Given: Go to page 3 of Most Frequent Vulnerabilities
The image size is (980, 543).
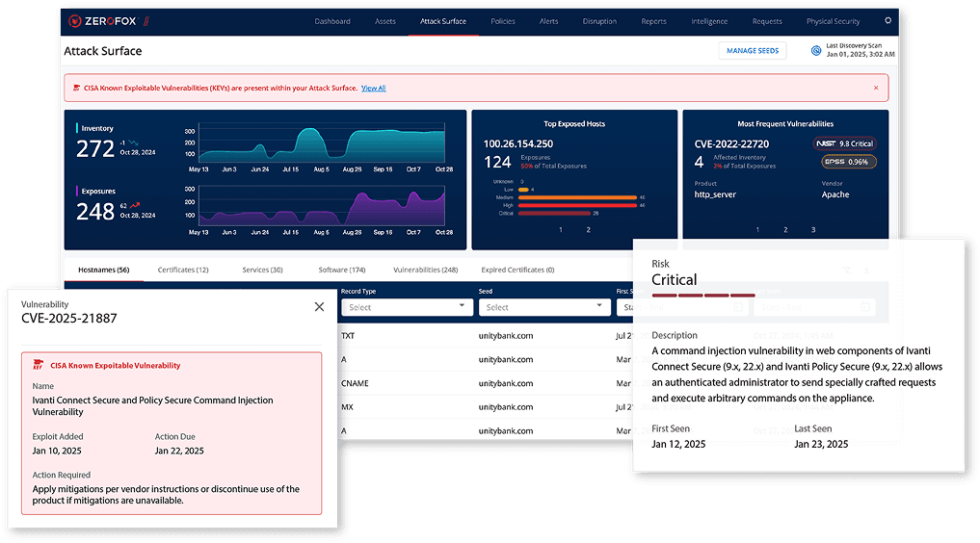Looking at the screenshot, I should pos(813,230).
